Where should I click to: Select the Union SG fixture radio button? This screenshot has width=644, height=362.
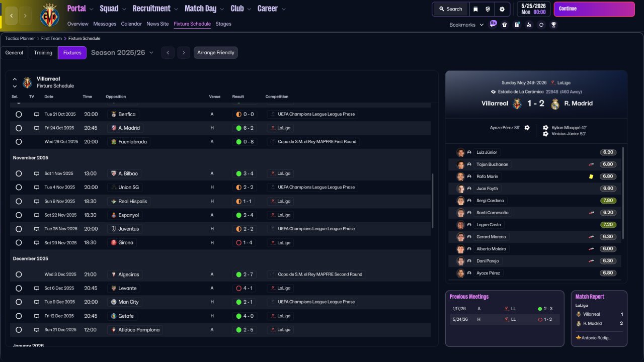pos(19,188)
